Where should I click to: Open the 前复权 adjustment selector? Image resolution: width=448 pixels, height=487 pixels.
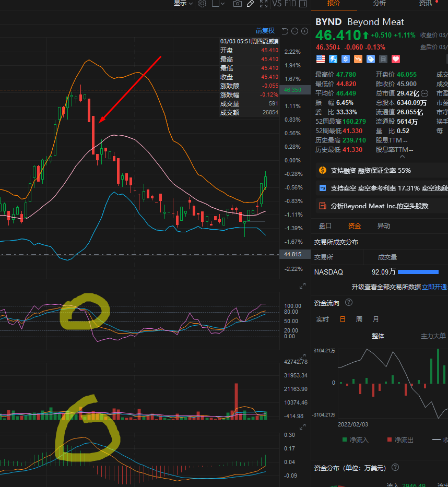(x=265, y=31)
